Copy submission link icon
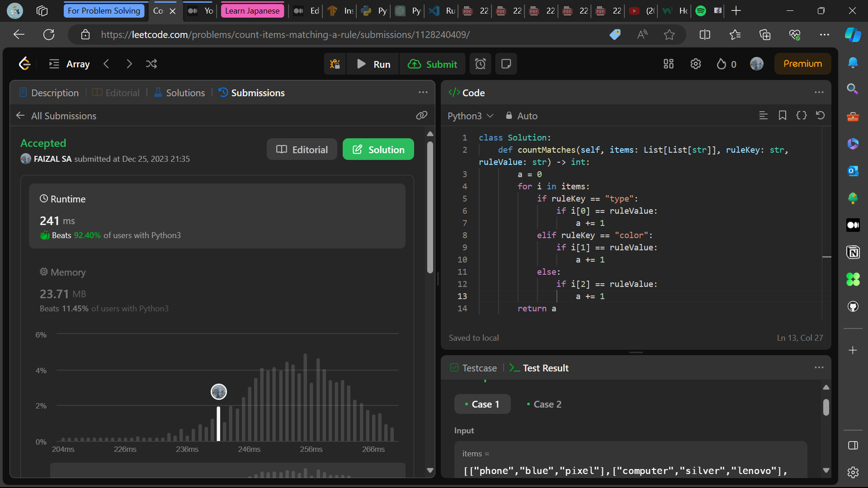 [421, 116]
